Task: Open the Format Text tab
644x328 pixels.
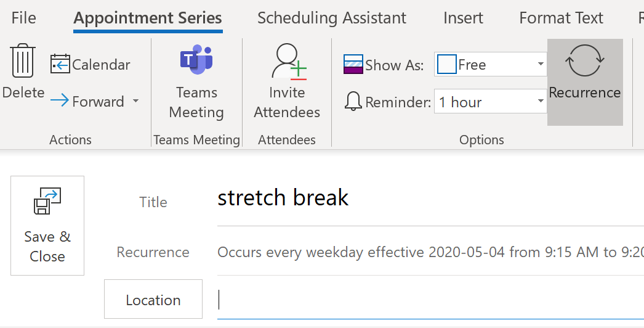Action: click(561, 18)
